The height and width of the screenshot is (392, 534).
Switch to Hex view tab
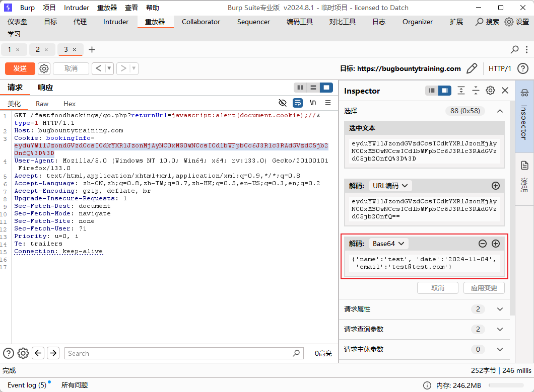70,104
